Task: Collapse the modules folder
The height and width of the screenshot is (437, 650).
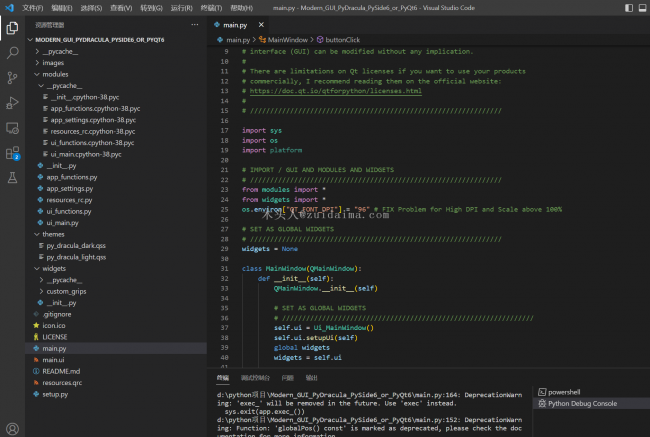Action: [x=55, y=74]
